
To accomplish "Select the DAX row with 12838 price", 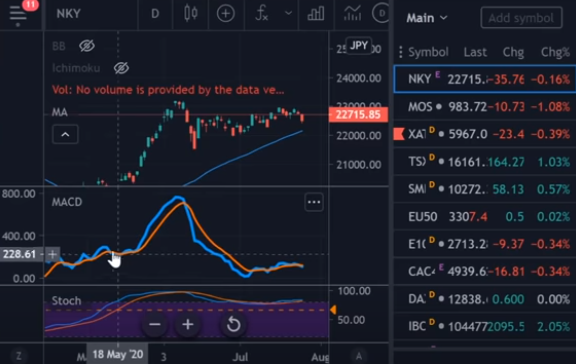I will coord(485,299).
